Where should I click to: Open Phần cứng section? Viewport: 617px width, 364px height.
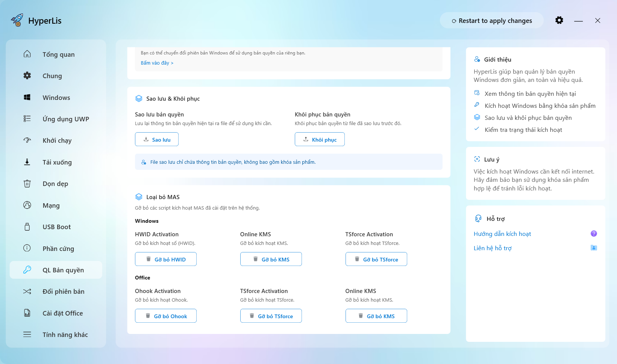pyautogui.click(x=56, y=249)
